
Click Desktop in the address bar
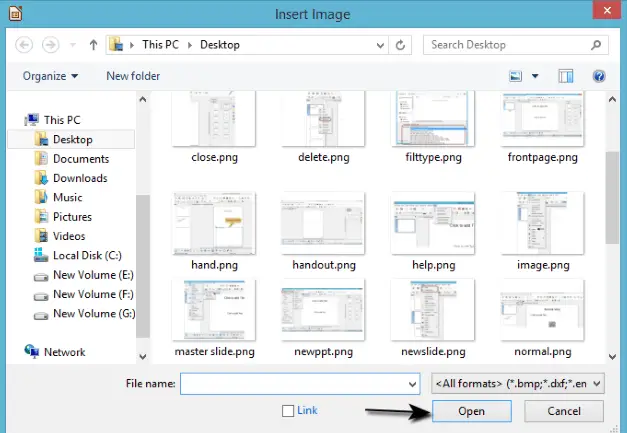click(220, 45)
